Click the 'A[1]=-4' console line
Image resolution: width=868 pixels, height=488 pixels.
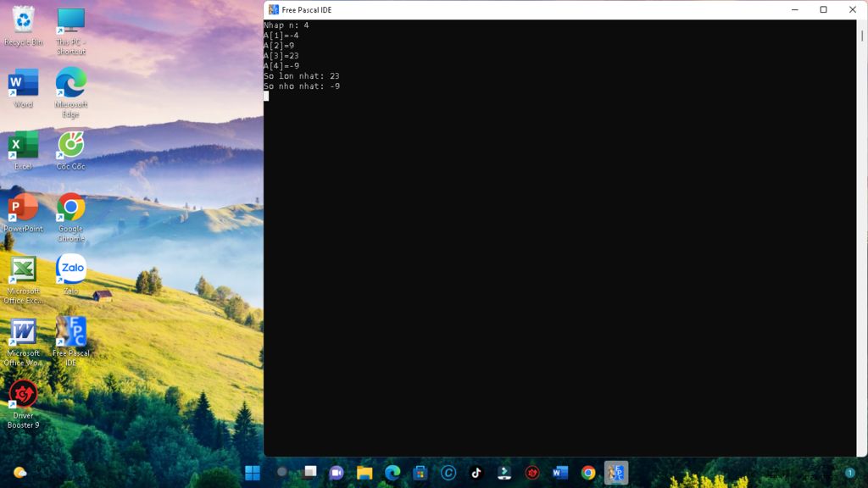[281, 36]
